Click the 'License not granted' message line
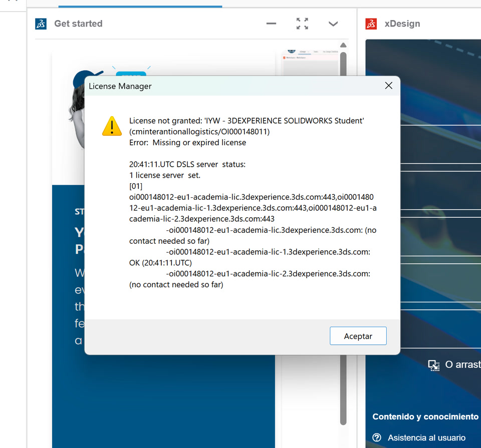 247,121
